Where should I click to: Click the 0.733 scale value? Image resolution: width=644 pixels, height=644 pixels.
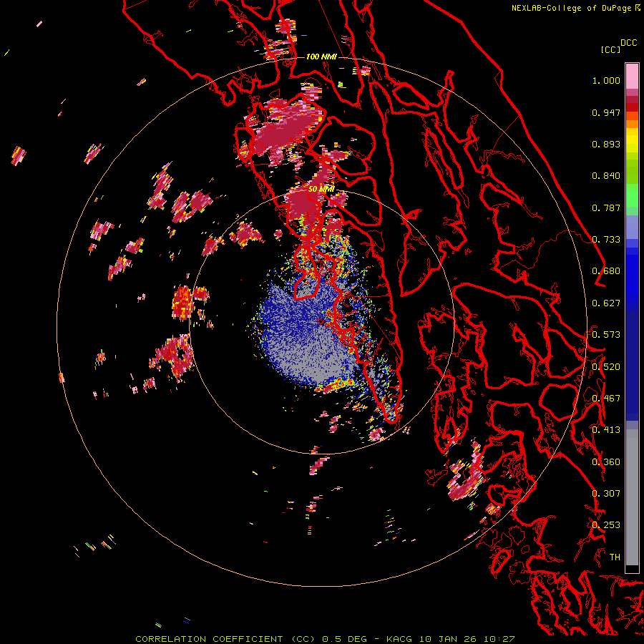[x=606, y=240]
